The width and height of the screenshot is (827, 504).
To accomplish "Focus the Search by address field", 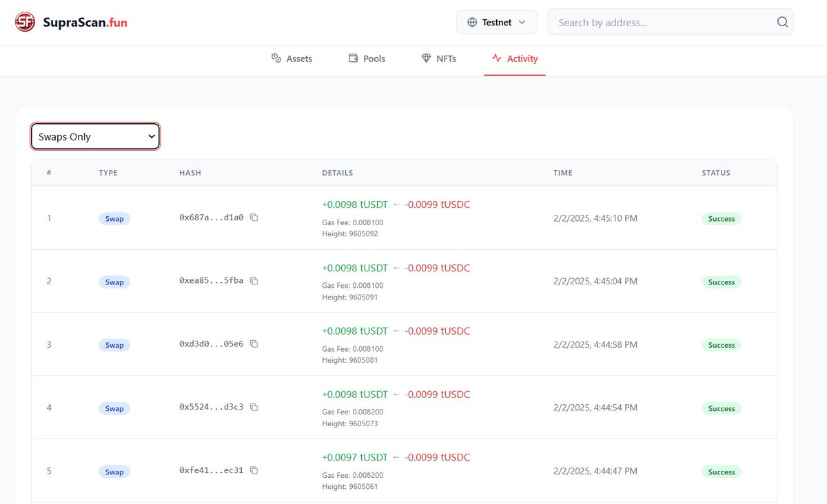I will click(671, 22).
